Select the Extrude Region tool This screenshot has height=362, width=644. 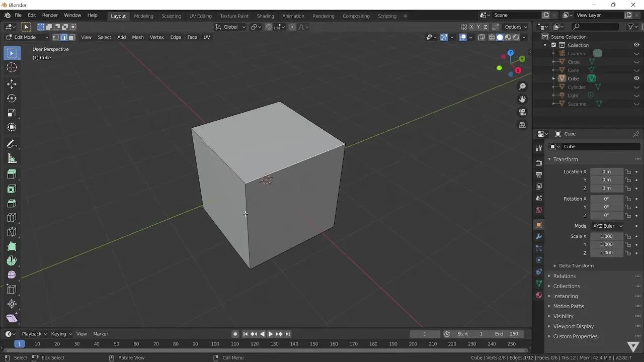pos(12,174)
